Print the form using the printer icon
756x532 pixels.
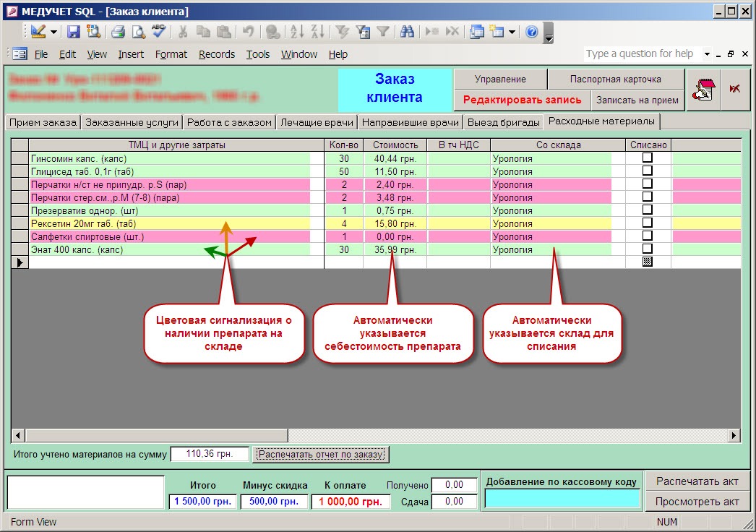[118, 32]
